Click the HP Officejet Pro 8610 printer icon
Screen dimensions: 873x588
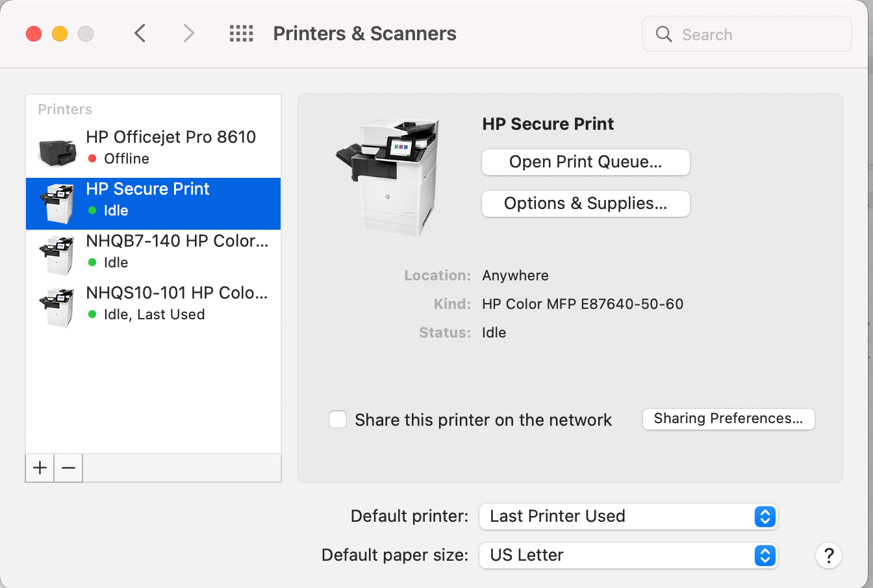[x=57, y=151]
